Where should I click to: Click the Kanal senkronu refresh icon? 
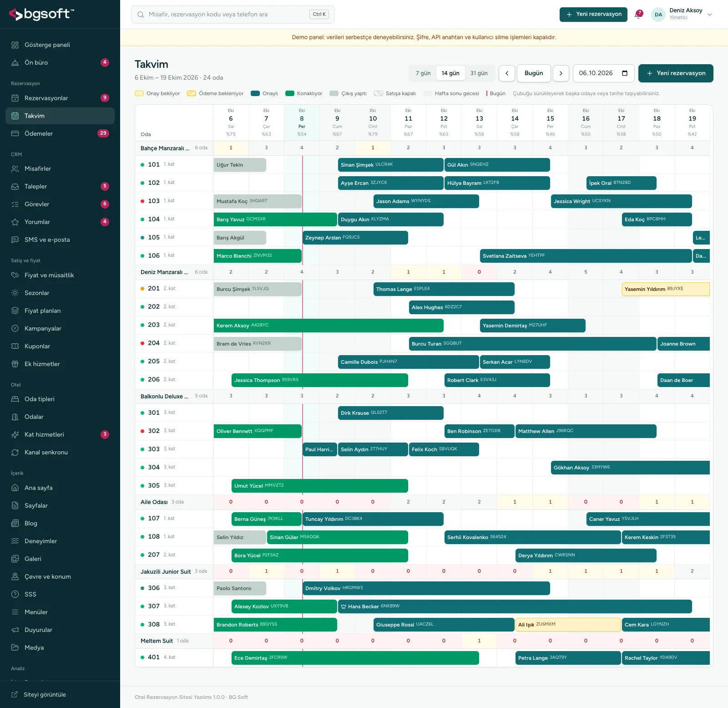[x=15, y=452]
